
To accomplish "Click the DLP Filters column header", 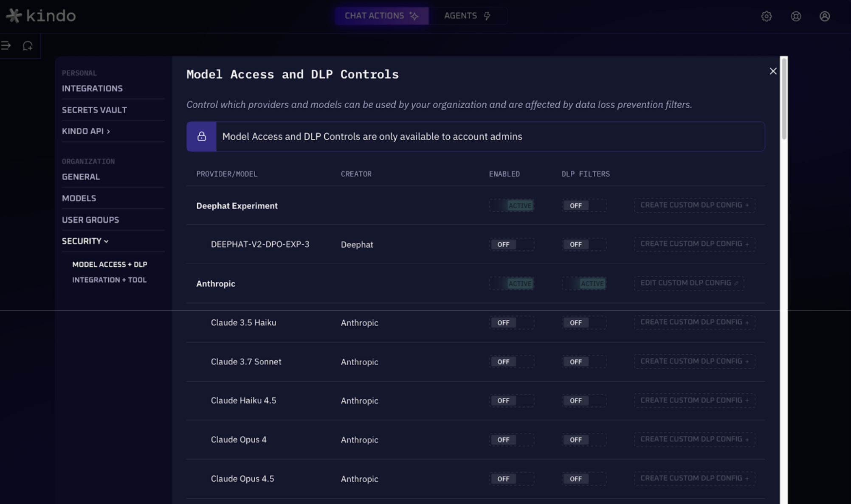I will [585, 174].
